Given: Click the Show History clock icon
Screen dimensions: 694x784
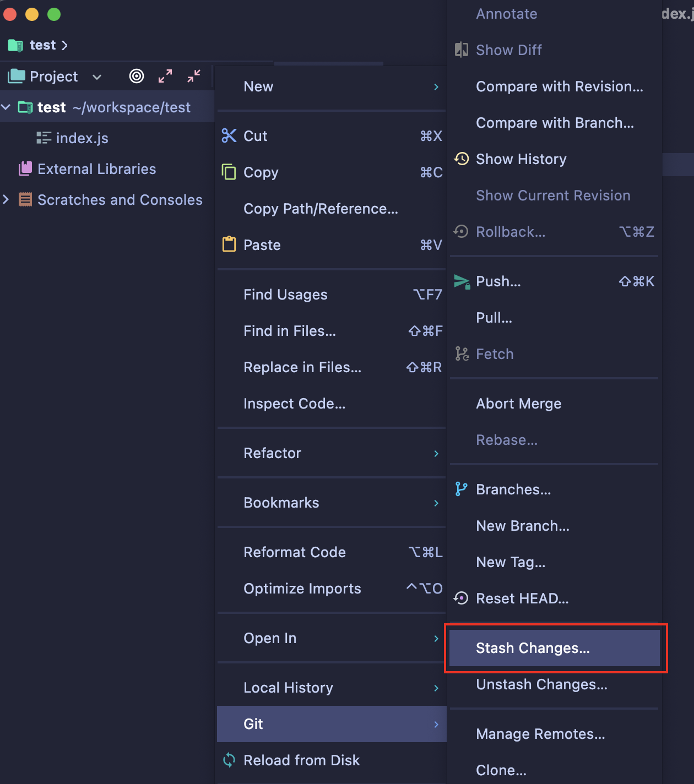Looking at the screenshot, I should click(462, 159).
